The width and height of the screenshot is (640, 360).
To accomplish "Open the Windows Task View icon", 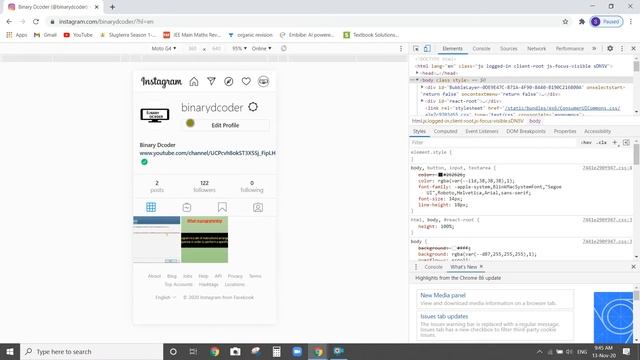I will click(193, 351).
